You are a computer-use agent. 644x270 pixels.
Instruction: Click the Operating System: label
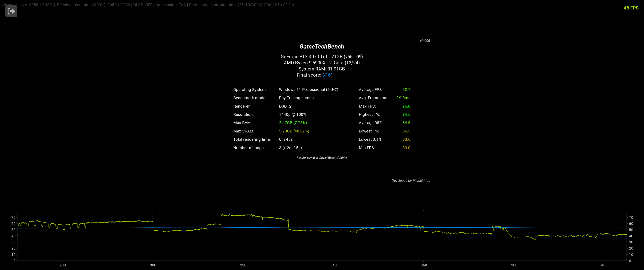250,90
